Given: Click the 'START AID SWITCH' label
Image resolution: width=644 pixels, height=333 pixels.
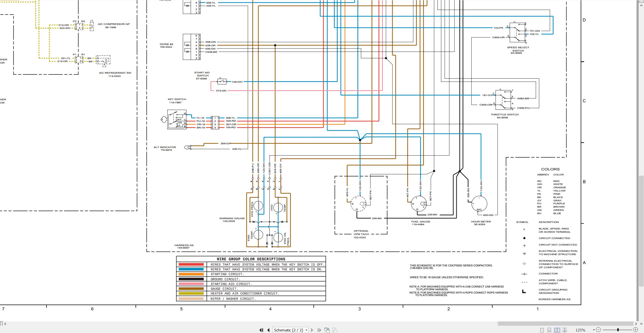Looking at the screenshot, I should tap(202, 74).
